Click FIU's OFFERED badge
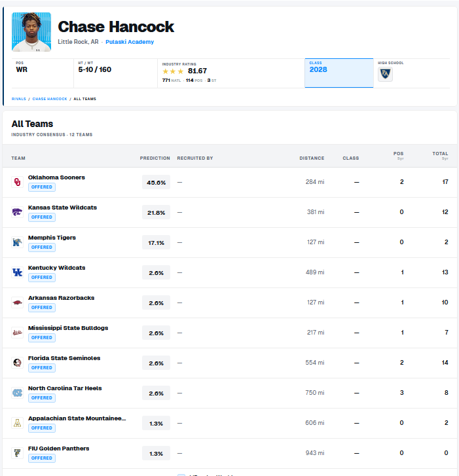The width and height of the screenshot is (459, 476). click(x=42, y=458)
